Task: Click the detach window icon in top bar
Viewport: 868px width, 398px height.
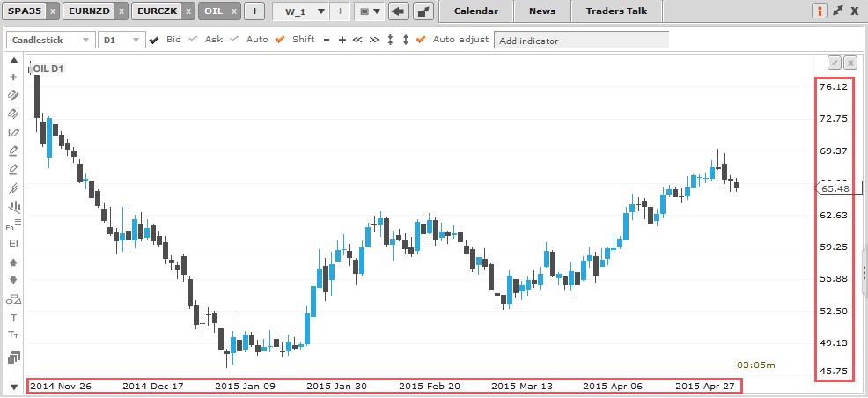Action: (423, 11)
